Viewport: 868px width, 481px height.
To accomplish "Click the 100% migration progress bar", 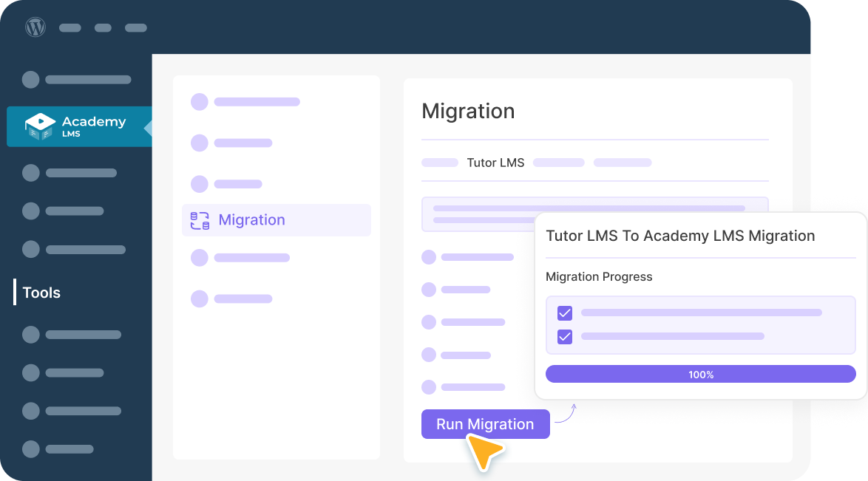I will (x=701, y=374).
